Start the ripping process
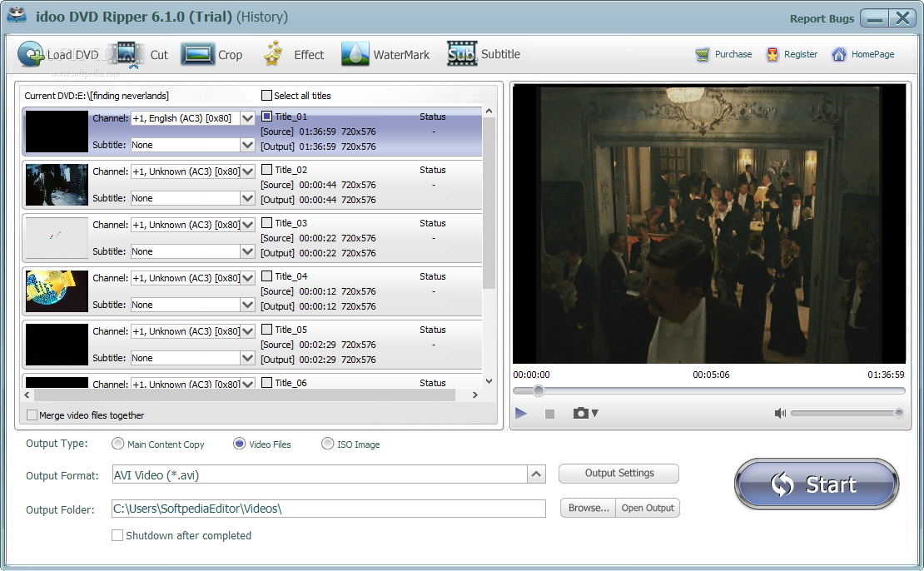Viewport: 924px width, 571px height. [817, 484]
